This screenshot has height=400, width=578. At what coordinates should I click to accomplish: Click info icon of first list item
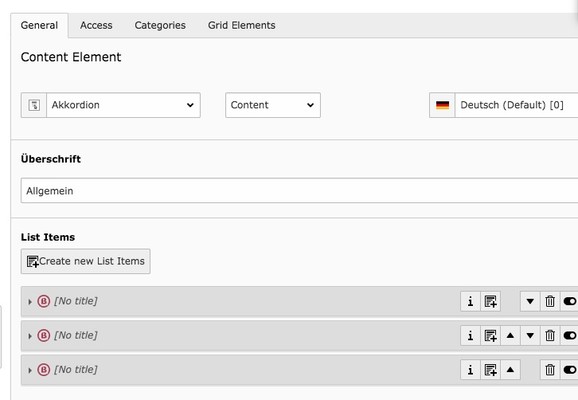(x=470, y=302)
